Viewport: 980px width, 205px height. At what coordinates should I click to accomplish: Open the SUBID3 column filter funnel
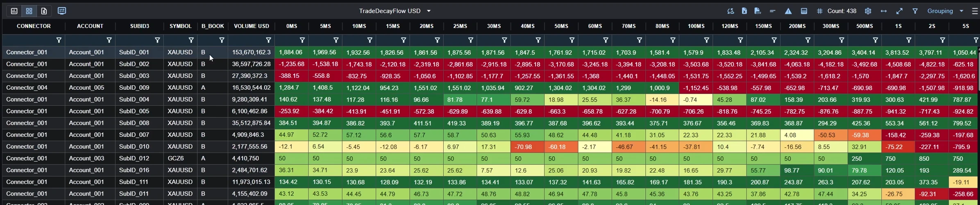coord(157,40)
